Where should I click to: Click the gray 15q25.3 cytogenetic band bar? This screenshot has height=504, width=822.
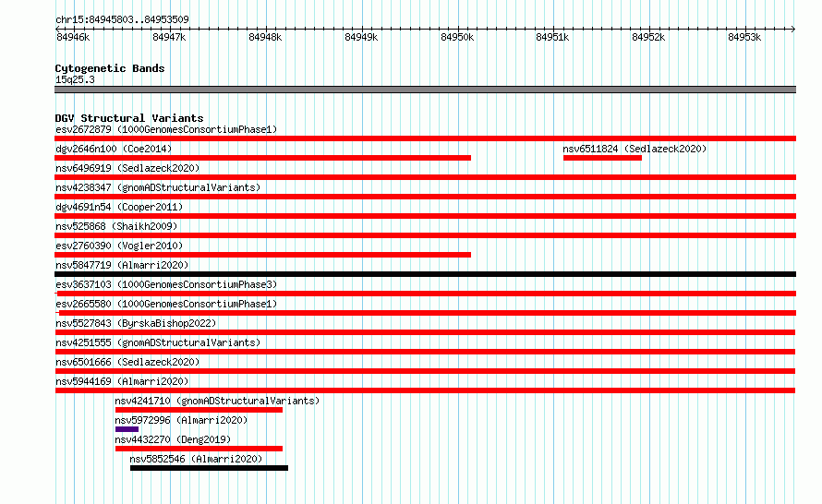click(425, 90)
